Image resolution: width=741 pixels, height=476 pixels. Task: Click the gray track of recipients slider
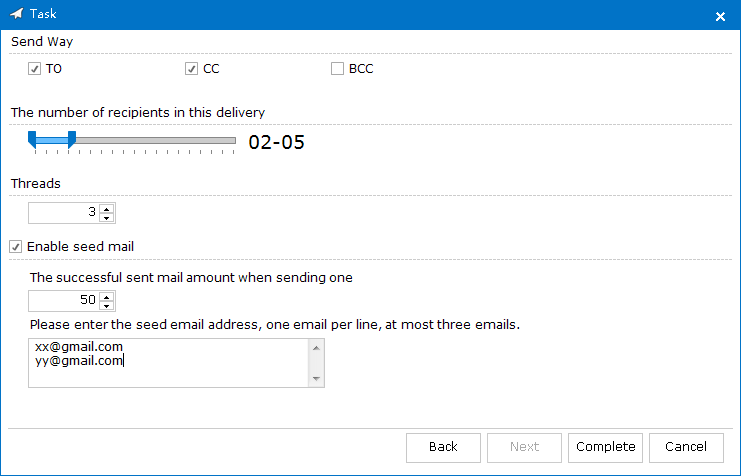point(155,140)
